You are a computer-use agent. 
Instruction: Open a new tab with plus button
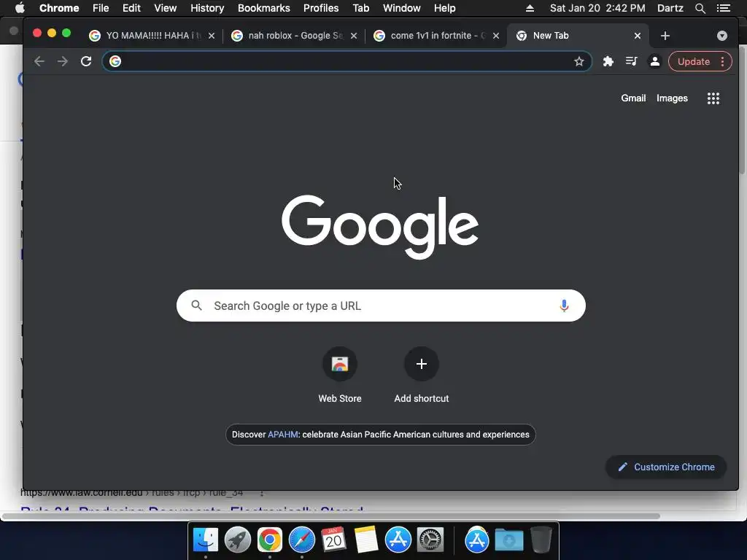[665, 36]
